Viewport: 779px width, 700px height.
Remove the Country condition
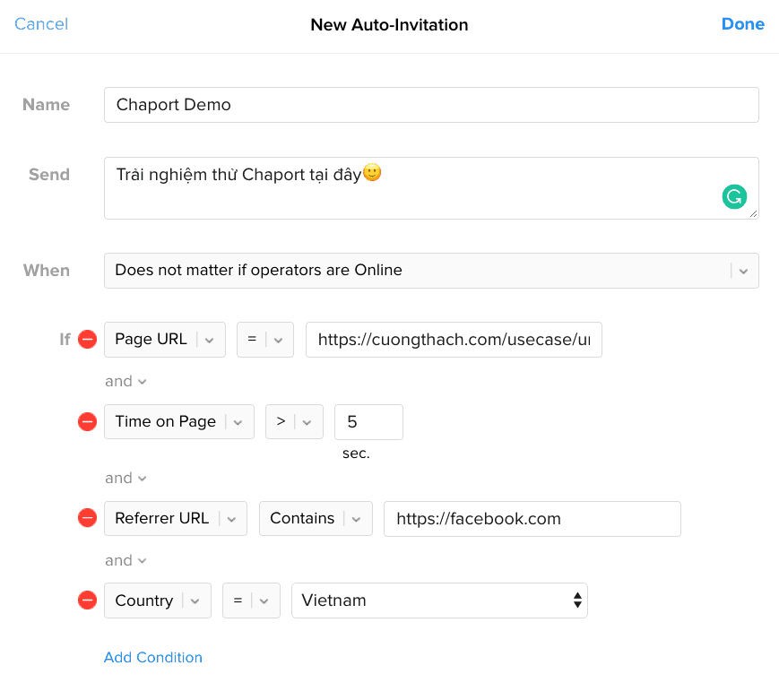pyautogui.click(x=88, y=601)
